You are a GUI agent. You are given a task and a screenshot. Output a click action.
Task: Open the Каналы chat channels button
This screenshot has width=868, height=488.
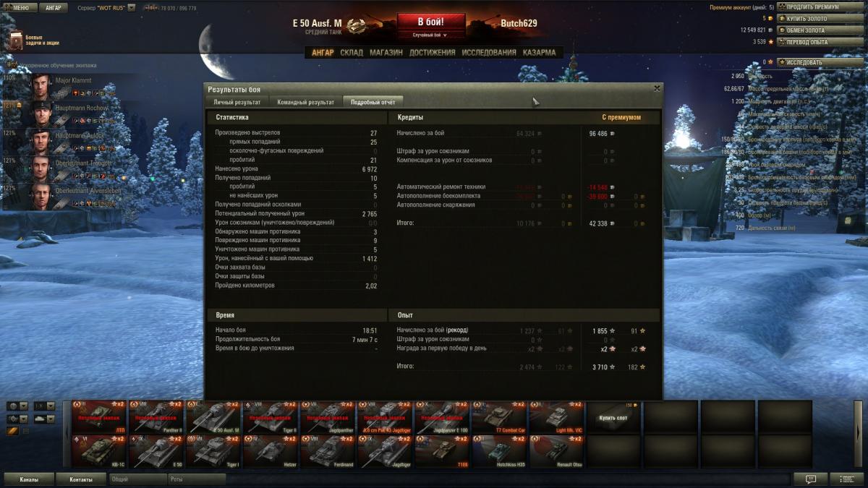pos(30,479)
